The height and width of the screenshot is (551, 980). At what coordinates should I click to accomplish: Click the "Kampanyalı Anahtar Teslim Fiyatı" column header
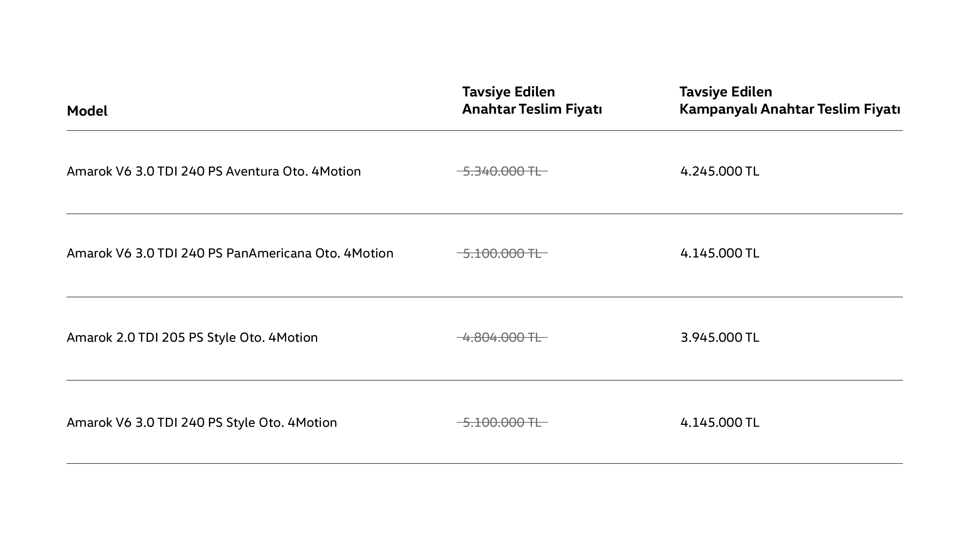click(789, 100)
